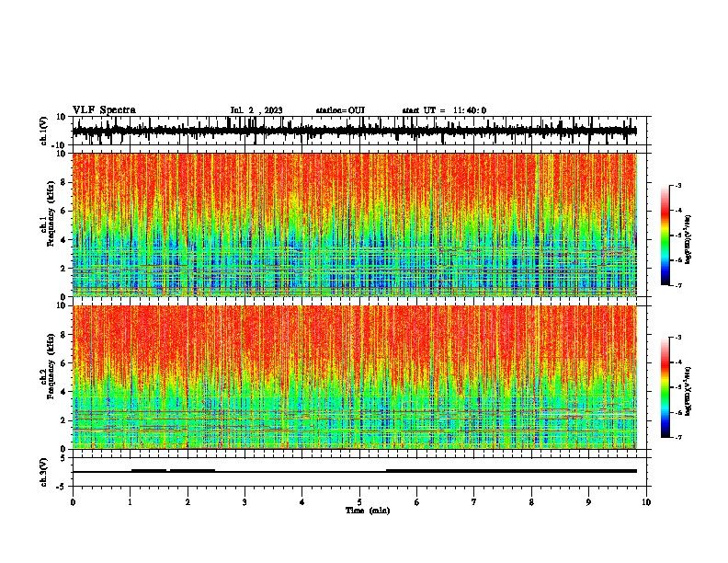Viewport: 728px width, 563px height.
Task: Click the ch.2 color scale units label
Action: point(688,391)
